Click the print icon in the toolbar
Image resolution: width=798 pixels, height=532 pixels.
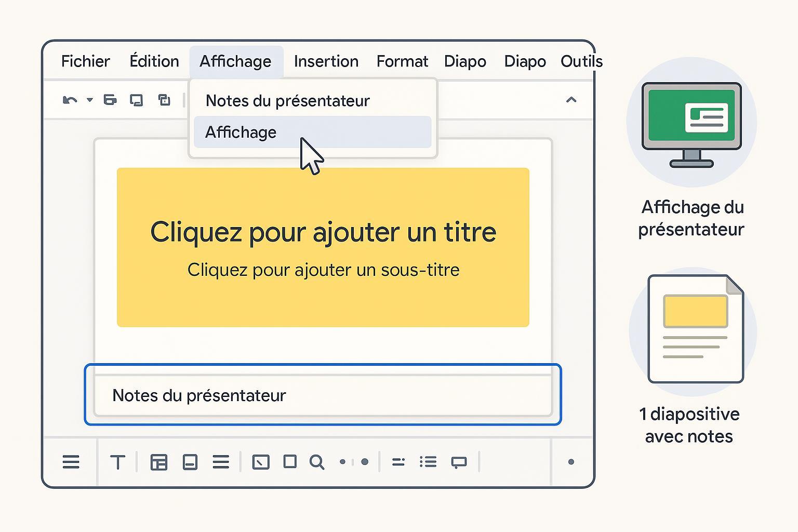coord(110,100)
